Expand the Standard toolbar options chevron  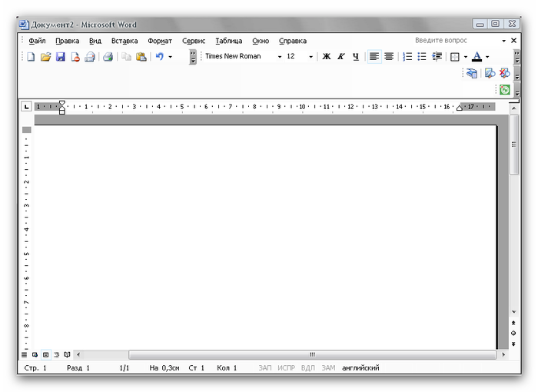click(193, 57)
